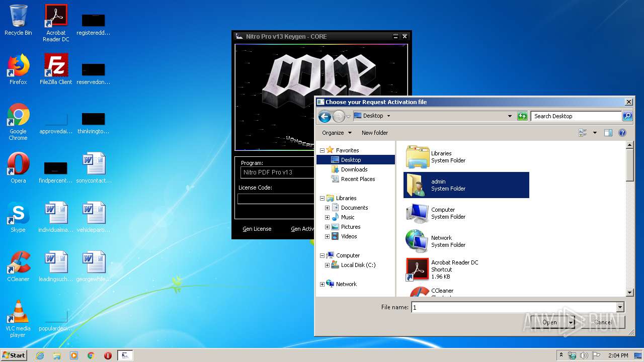644x362 pixels.
Task: Click the File name input field
Action: click(514, 307)
